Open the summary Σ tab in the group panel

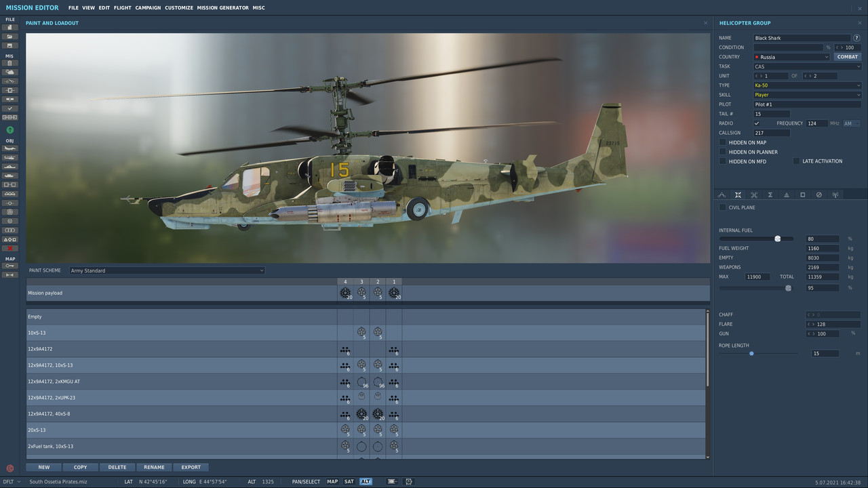click(x=770, y=195)
